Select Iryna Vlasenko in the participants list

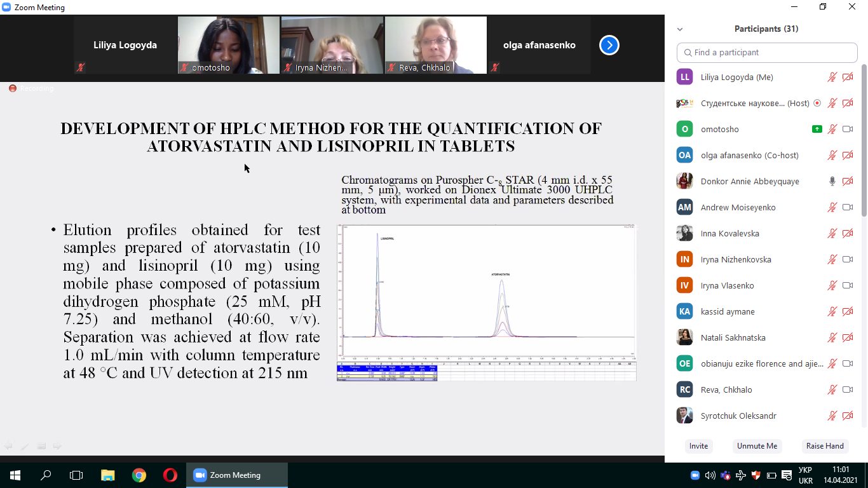pos(727,285)
